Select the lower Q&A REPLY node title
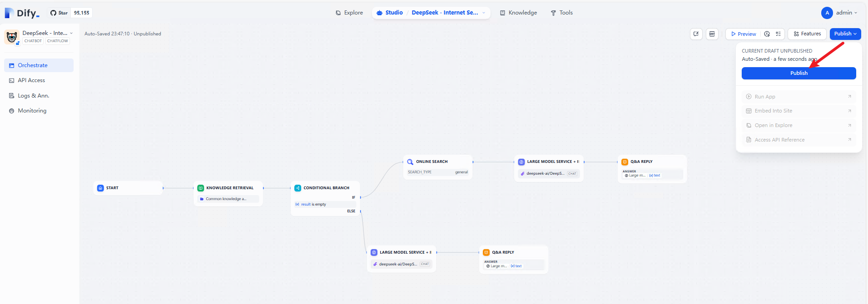Viewport: 868px width, 304px height. [503, 252]
